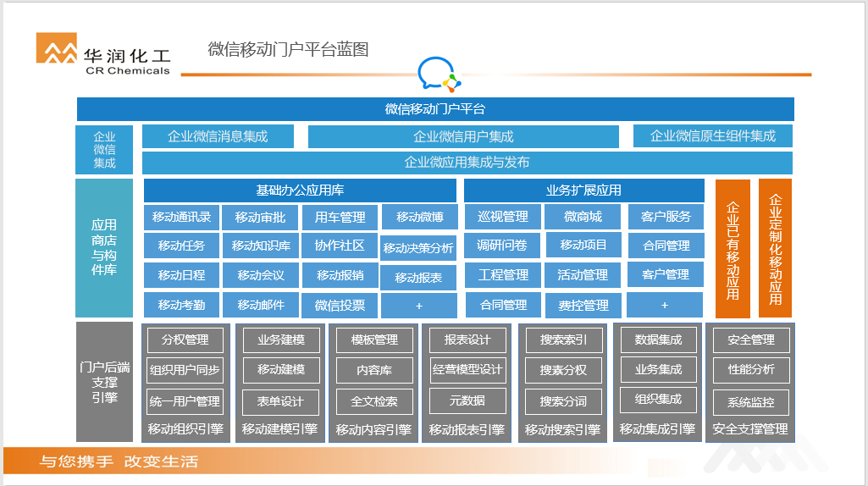868x486 pixels.
Task: Select the grey 门户后端支撑引擎 block
Action: 104,382
